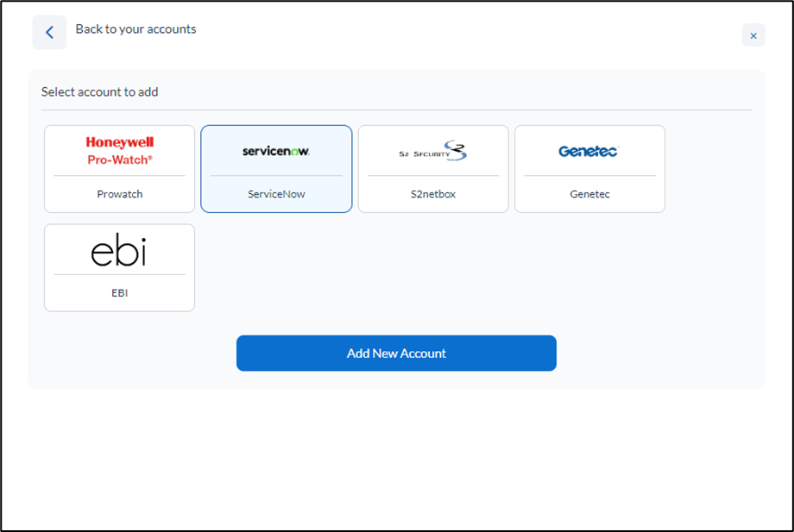The width and height of the screenshot is (794, 532).
Task: Select the S2 Security logo
Action: tap(433, 151)
